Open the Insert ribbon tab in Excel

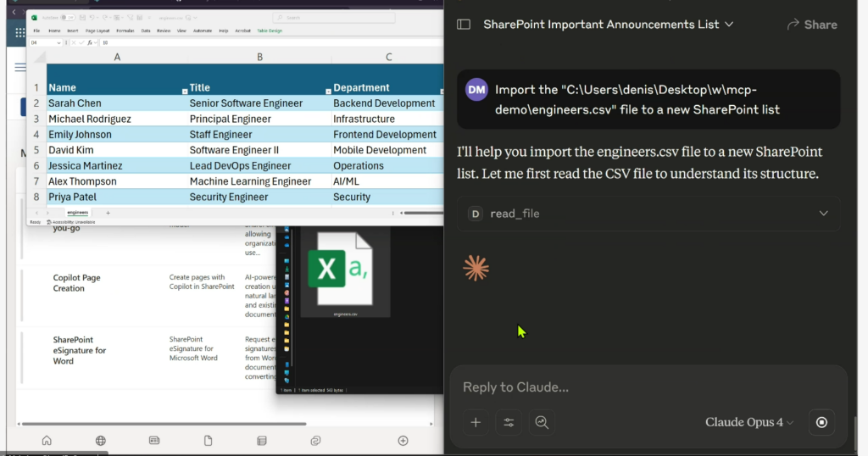pos(73,31)
